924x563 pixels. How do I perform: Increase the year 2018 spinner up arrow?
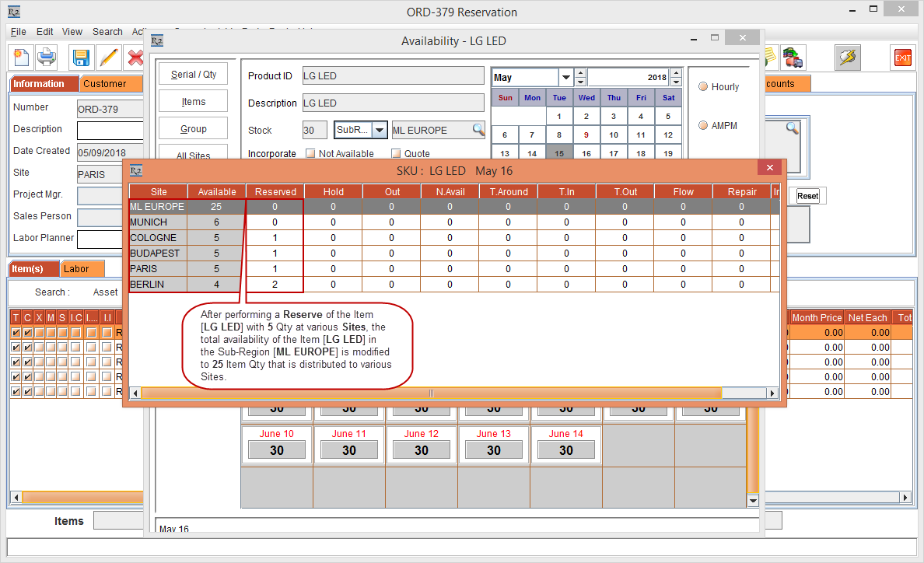click(x=676, y=73)
